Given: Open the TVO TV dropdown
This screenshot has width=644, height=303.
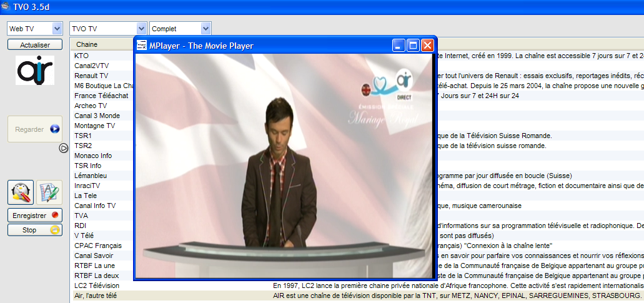Looking at the screenshot, I should [108, 28].
